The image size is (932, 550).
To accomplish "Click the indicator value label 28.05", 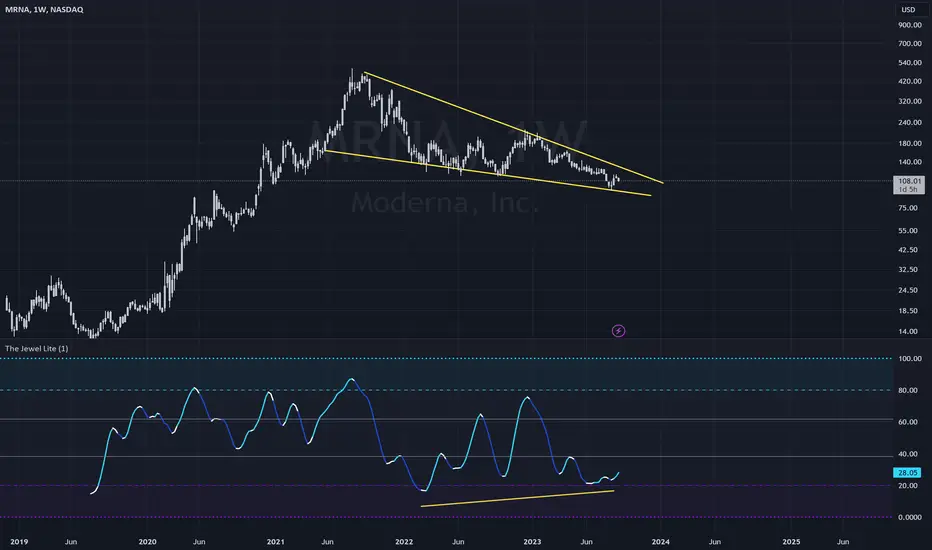I will [x=908, y=473].
